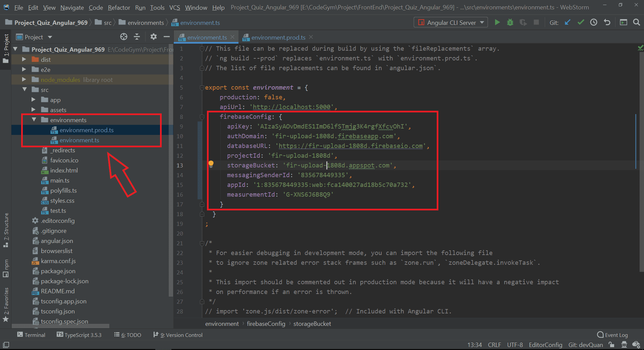644x350 pixels.
Task: Select package.json in project tree
Action: tap(58, 271)
